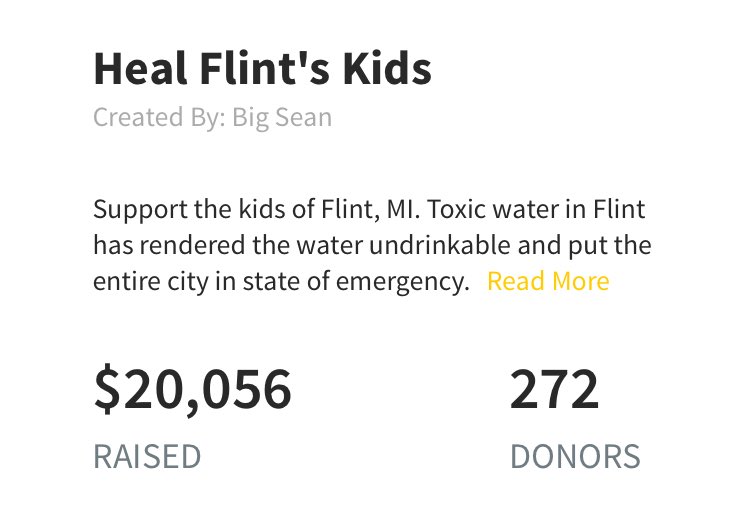The height and width of the screenshot is (524, 749).
Task: Click the word undrinkable in the description
Action: [x=440, y=245]
